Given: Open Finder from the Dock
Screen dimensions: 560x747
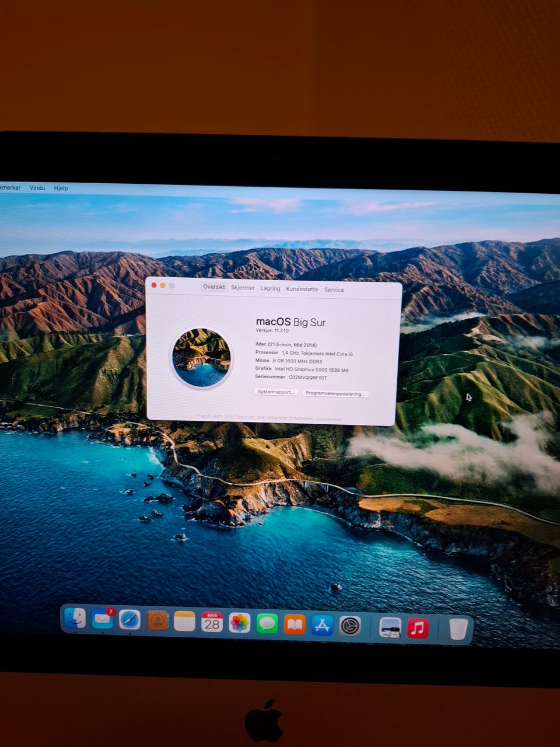Looking at the screenshot, I should [75, 618].
